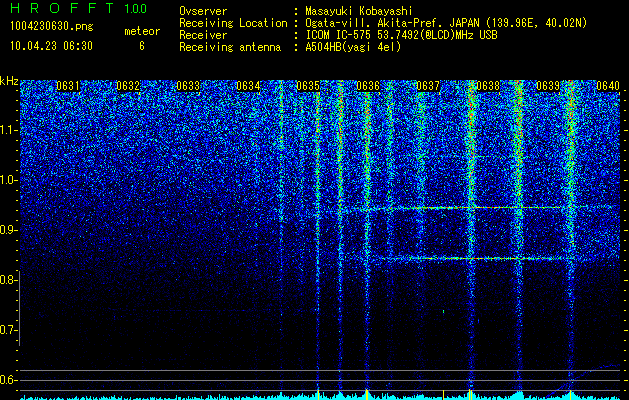Screen dimensions: 629x400
Task: Select the filename 1004230630.png
Action: pyautogui.click(x=52, y=26)
